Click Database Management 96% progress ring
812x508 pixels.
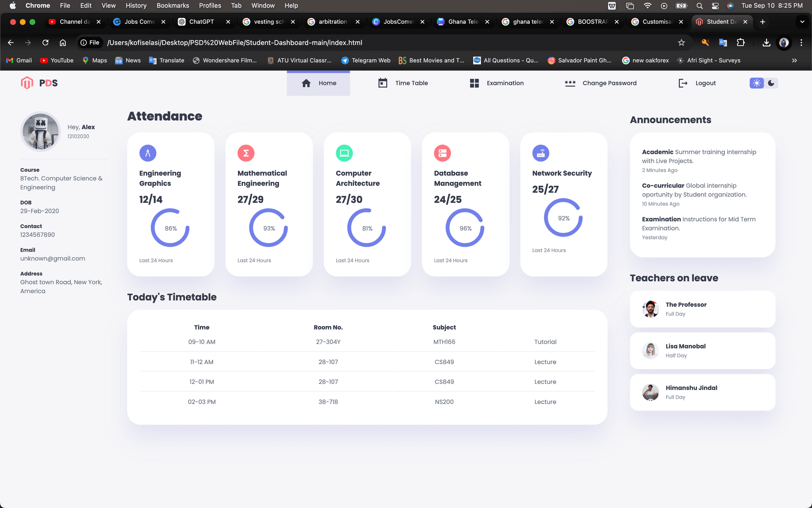coord(465,228)
